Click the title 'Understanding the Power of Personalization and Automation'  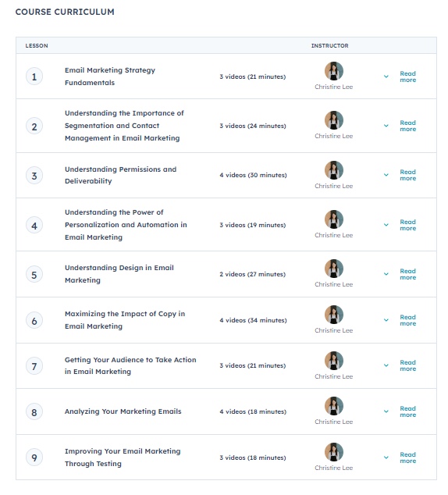[126, 224]
